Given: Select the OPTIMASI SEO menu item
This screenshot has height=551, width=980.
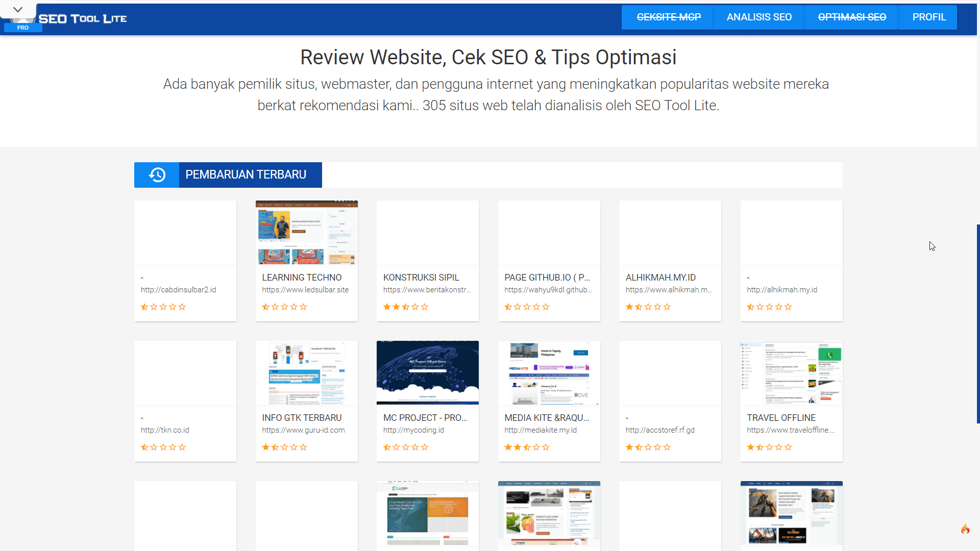Looking at the screenshot, I should [851, 17].
